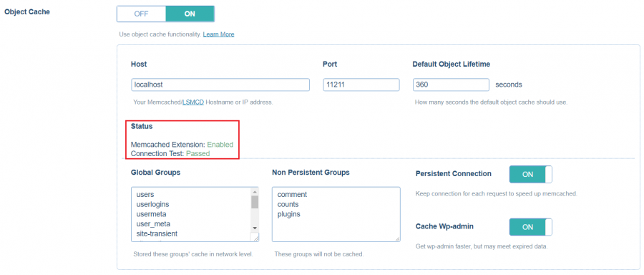Focus the Host field containing localhost
The image size is (644, 275).
point(220,85)
